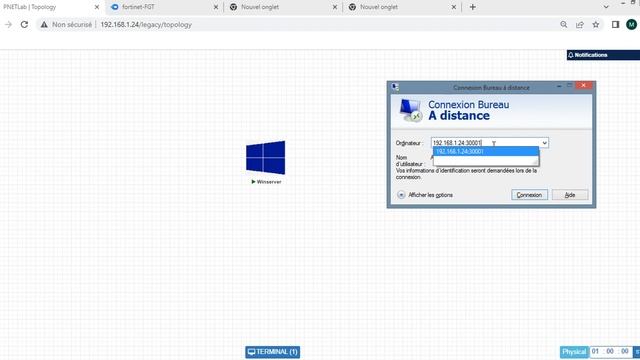Switch to the fortinet-FGT tab

click(163, 7)
